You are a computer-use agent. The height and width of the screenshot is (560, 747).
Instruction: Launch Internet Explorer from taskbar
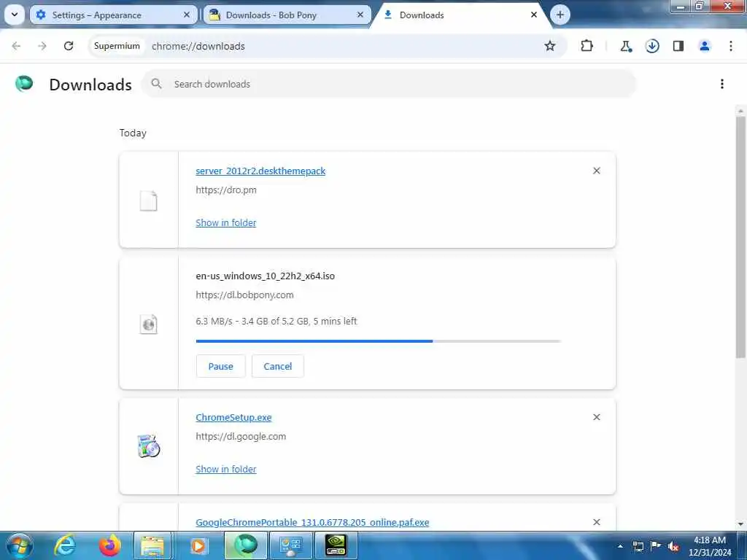[x=65, y=545]
